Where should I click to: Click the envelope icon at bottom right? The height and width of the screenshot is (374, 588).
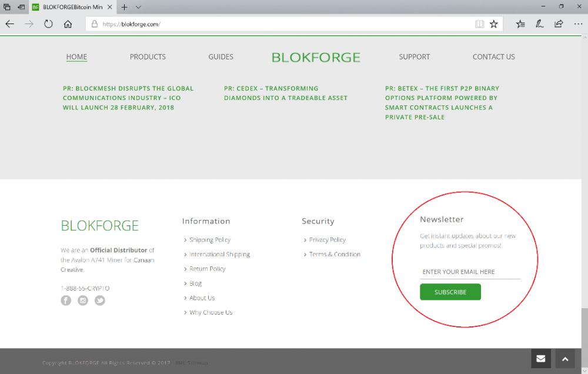coord(540,358)
